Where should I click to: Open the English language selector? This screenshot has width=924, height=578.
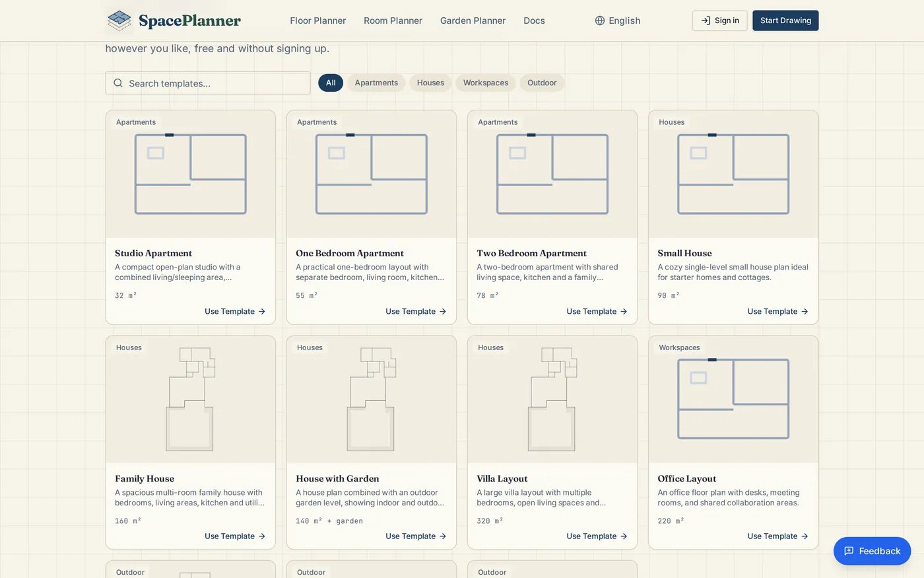[x=618, y=20]
